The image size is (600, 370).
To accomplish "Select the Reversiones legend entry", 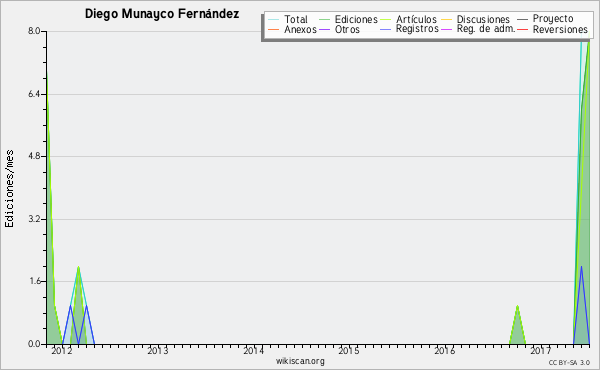I will [x=560, y=29].
